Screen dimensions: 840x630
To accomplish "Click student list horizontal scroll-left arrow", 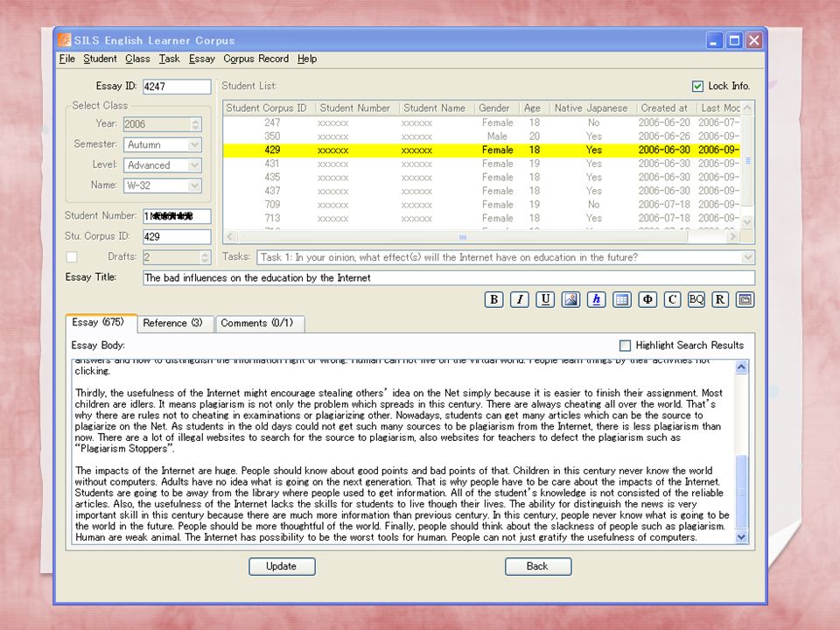I will click(x=230, y=236).
